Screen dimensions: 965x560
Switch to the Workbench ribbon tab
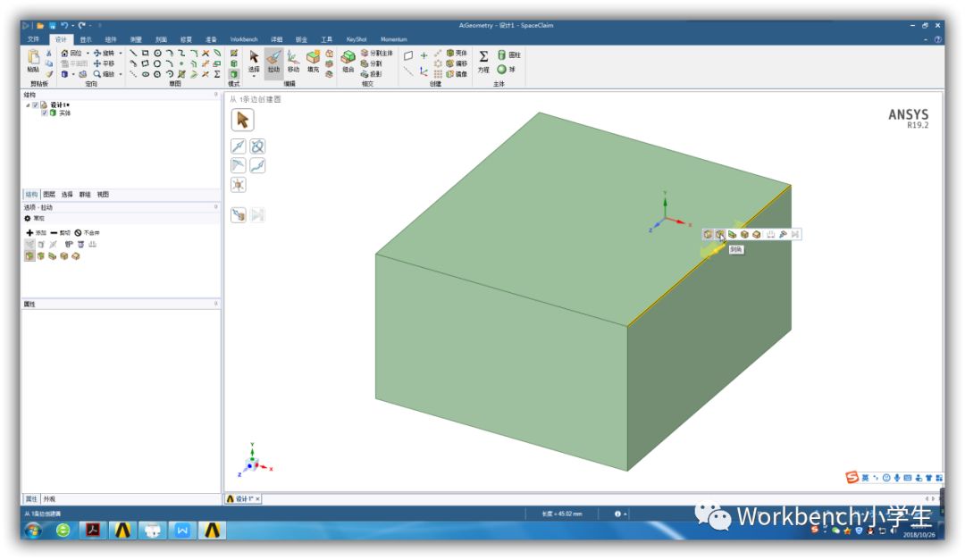(244, 39)
